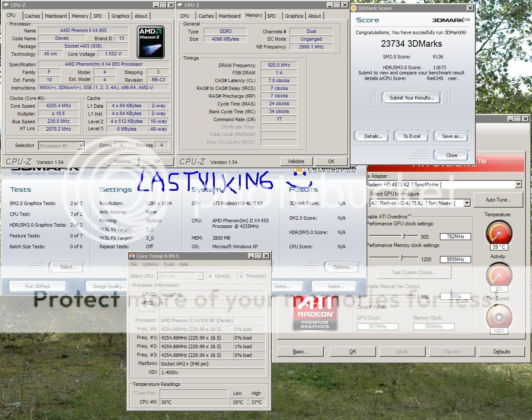
Task: Expand the Graphics Adapter dropdown list
Action: (518, 185)
